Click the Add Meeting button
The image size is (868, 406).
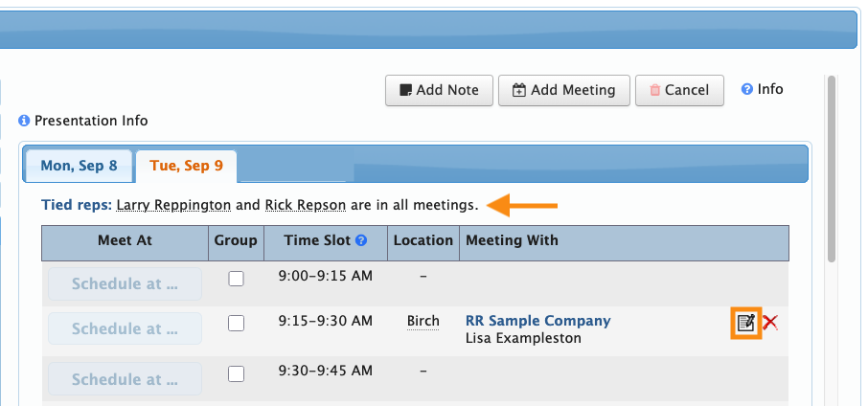point(563,90)
